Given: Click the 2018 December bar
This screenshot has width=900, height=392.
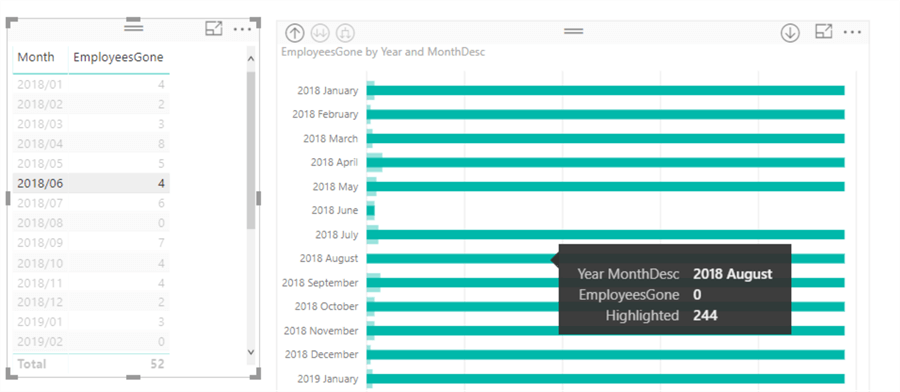Looking at the screenshot, I should tap(606, 355).
